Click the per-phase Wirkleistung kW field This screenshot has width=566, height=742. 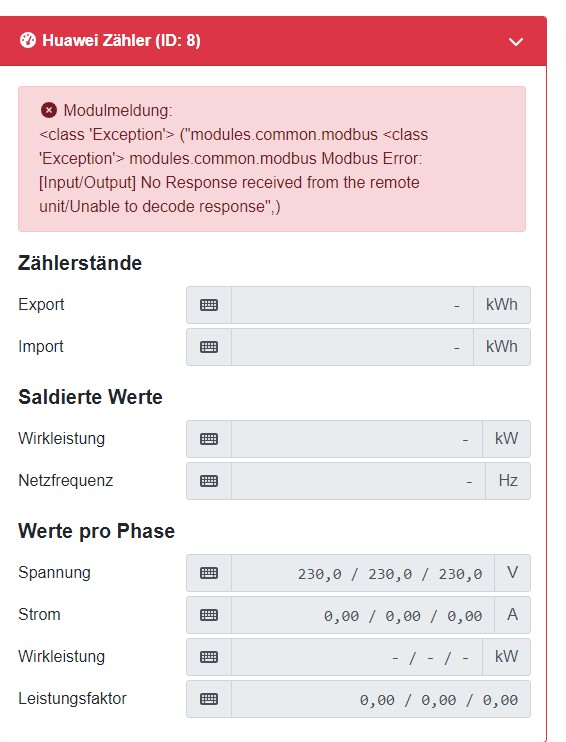(357, 657)
